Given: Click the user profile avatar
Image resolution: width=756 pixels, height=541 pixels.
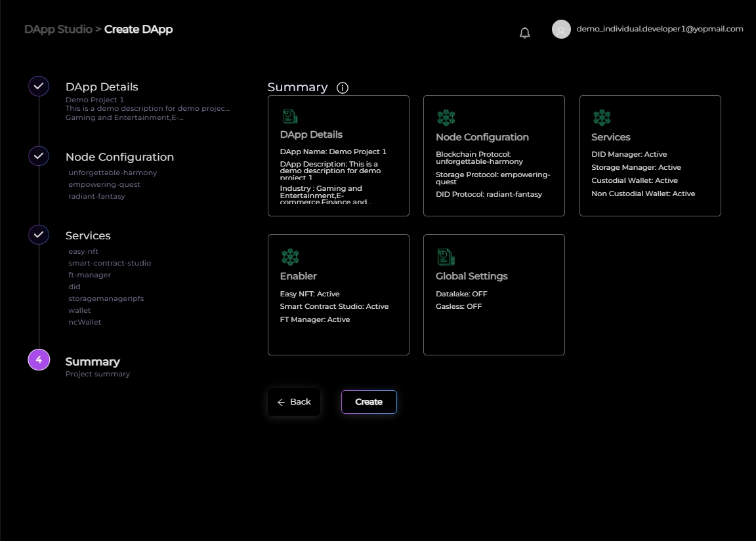Looking at the screenshot, I should point(561,30).
